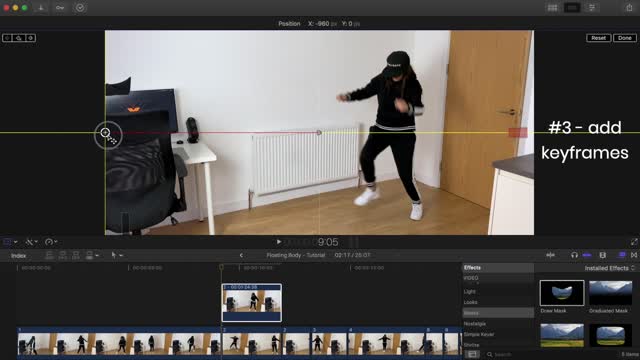Click the Share export icon
This screenshot has width=640, height=360.
point(629,8)
